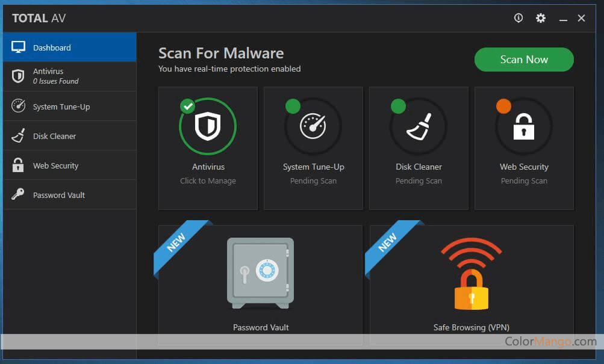Select the Disk Cleaner brush icon

[419, 126]
